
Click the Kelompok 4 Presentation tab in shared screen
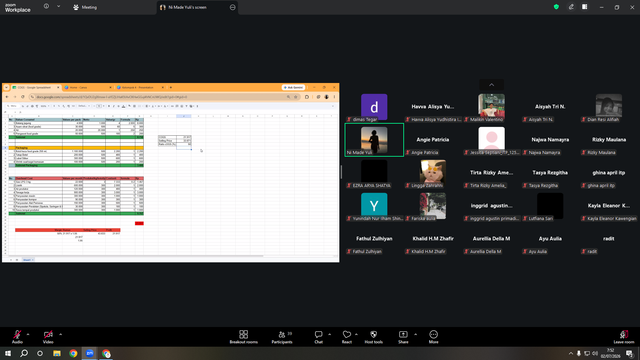coord(139,87)
